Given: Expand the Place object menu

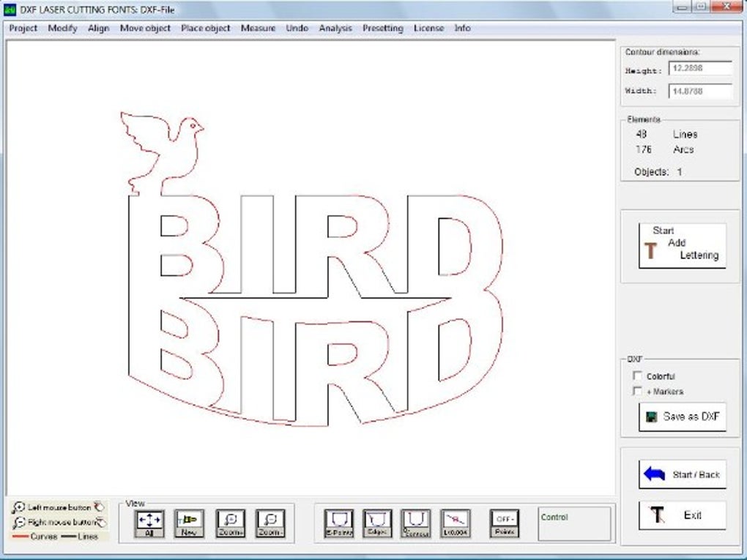Looking at the screenshot, I should coord(205,28).
